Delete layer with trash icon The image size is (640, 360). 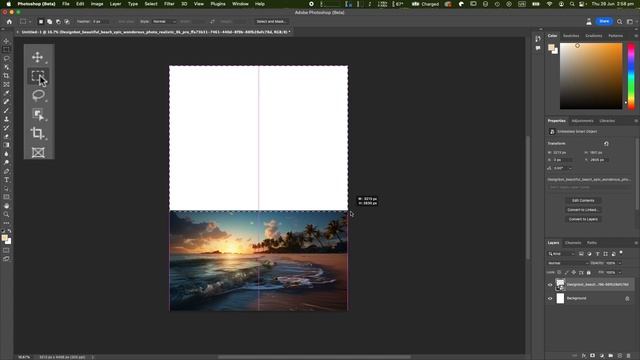coord(629,356)
